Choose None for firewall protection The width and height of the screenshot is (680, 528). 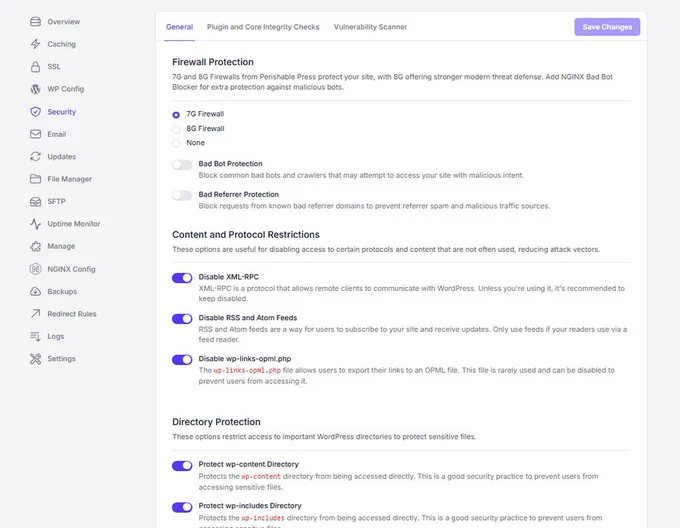tap(176, 143)
